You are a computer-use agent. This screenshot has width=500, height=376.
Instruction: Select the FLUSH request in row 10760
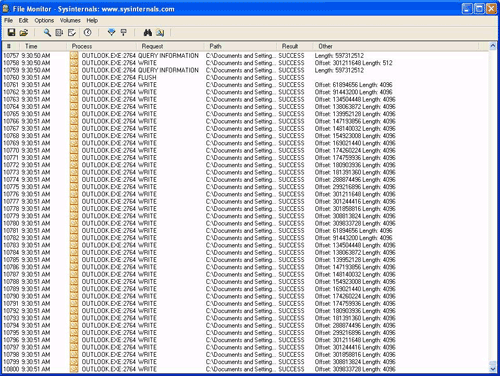(147, 77)
